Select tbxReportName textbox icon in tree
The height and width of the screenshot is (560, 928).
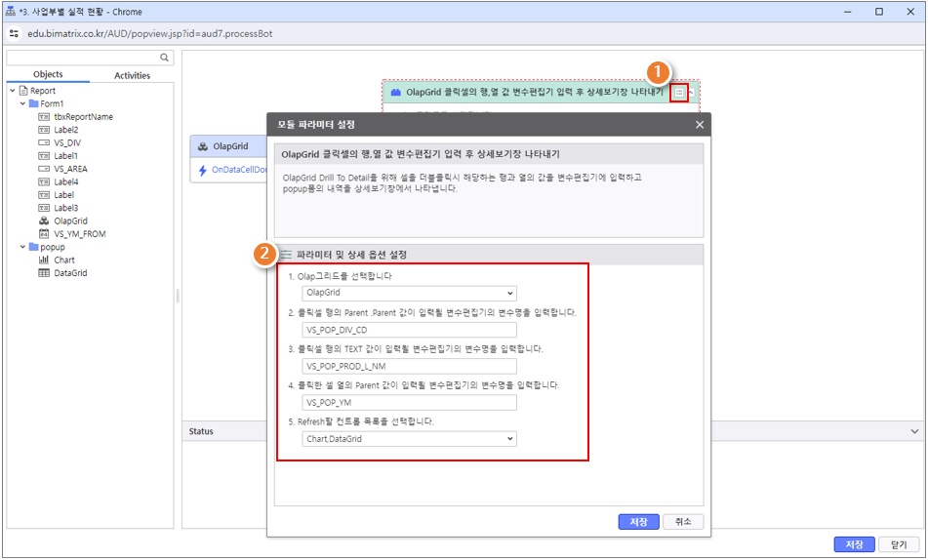(x=44, y=117)
